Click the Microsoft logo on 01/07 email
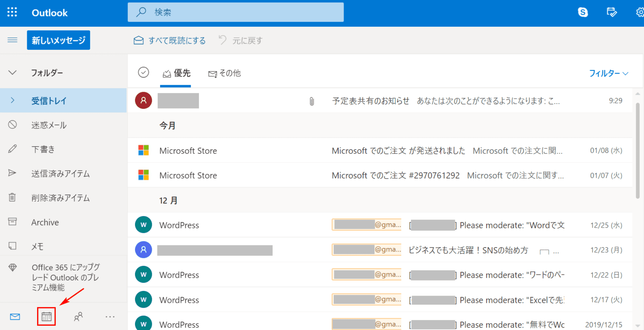This screenshot has height=330, width=644. pos(144,175)
